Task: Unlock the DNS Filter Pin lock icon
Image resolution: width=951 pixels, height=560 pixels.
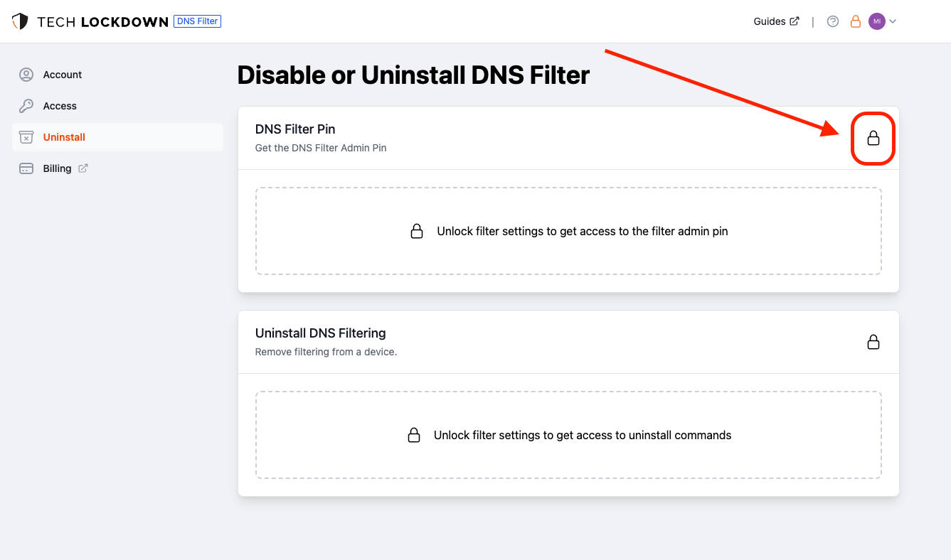Action: (873, 139)
